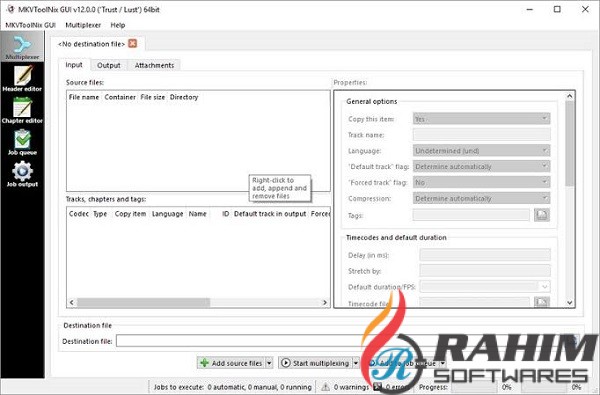Click the Default track in output header
Viewport: 600px width, 395px height.
pos(270,214)
